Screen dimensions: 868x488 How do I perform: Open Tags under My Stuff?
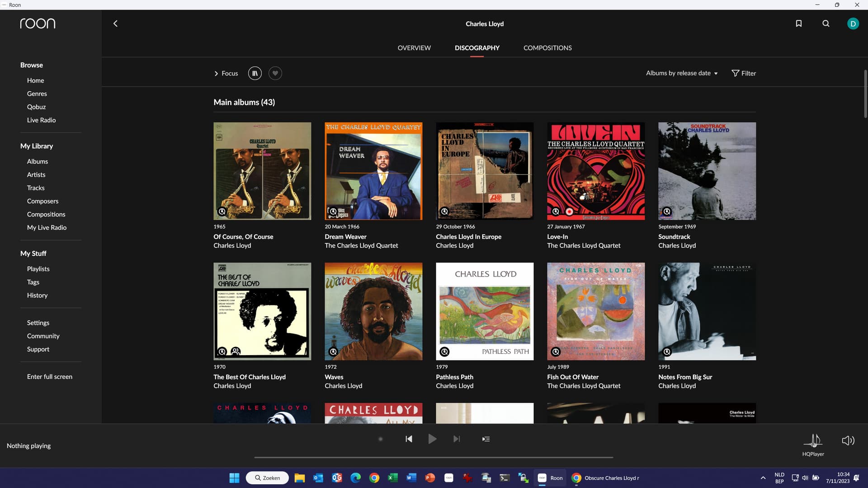pyautogui.click(x=33, y=282)
